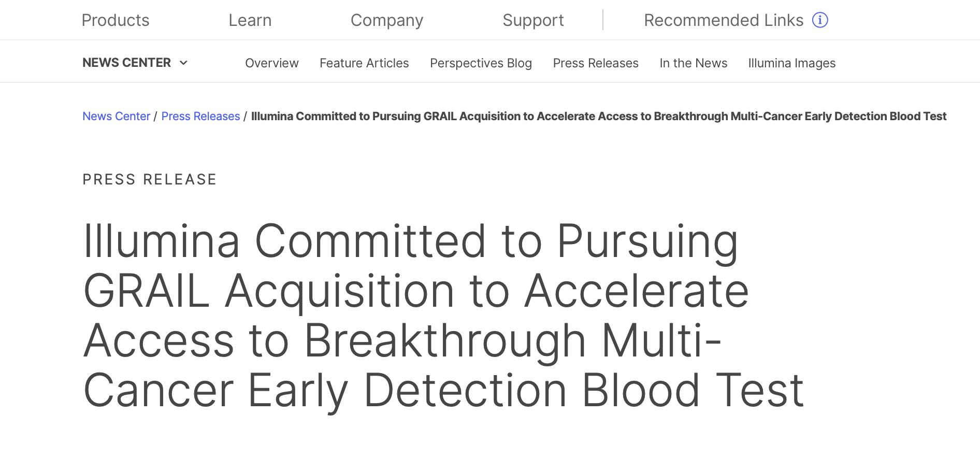Viewport: 980px width, 457px height.
Task: Switch to the Overview tab
Action: [271, 63]
